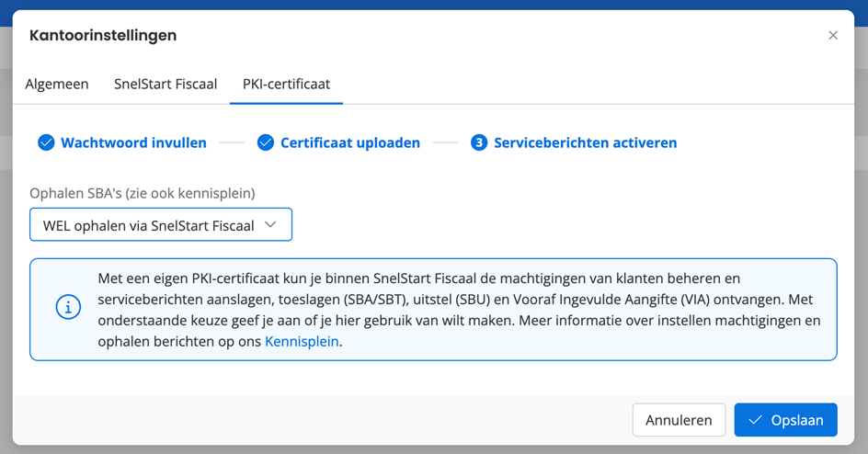The height and width of the screenshot is (454, 868).
Task: Select the PKI-certificaat tab
Action: pyautogui.click(x=286, y=84)
